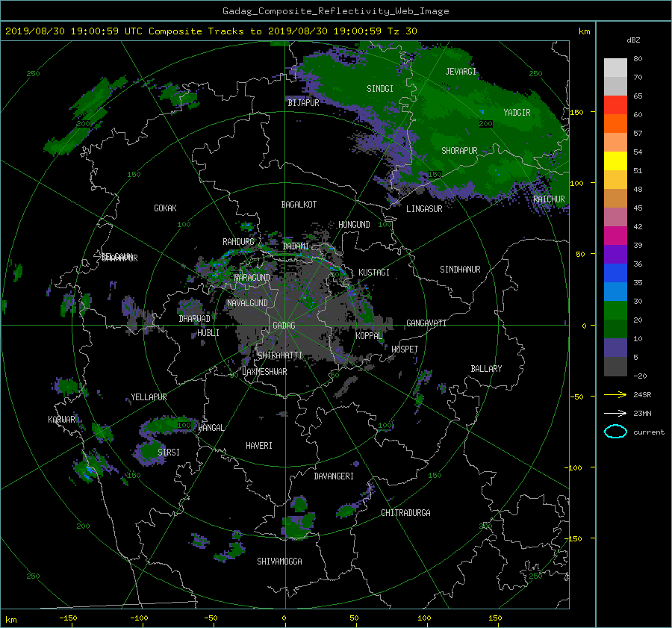672x628 pixels.
Task: Click the SINDGI city label
Action: [380, 89]
